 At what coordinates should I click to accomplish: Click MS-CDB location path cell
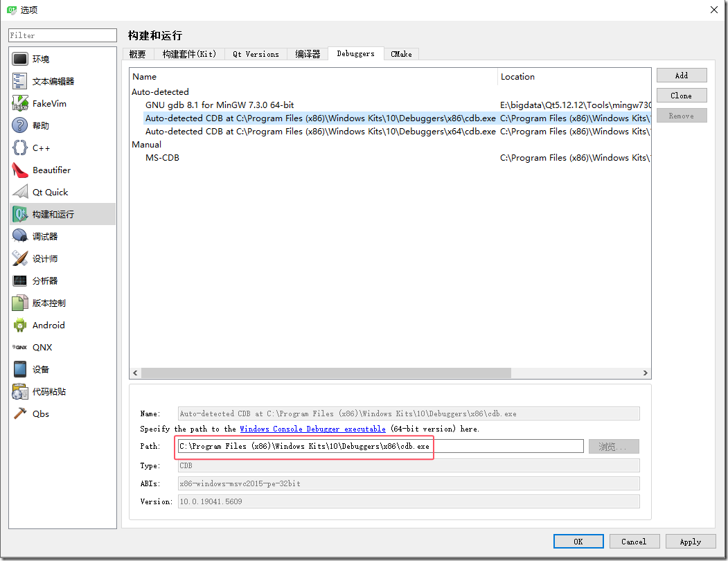pyautogui.click(x=575, y=158)
